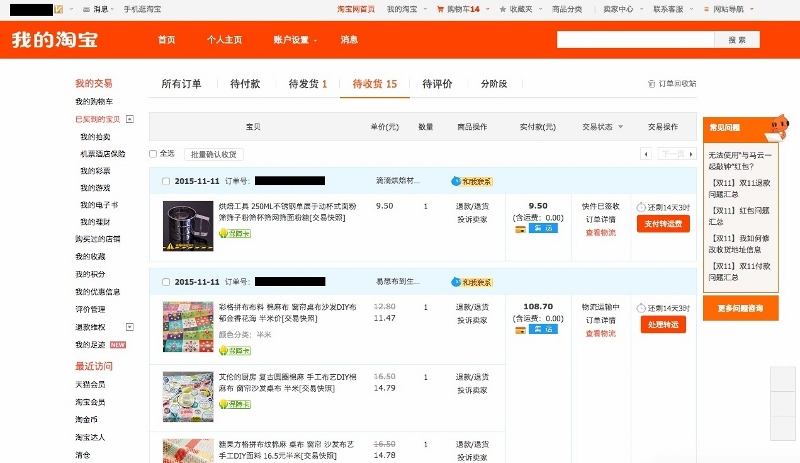Contact seller via 和我联系 icon of second order
The width and height of the screenshot is (800, 463).
coord(471,282)
